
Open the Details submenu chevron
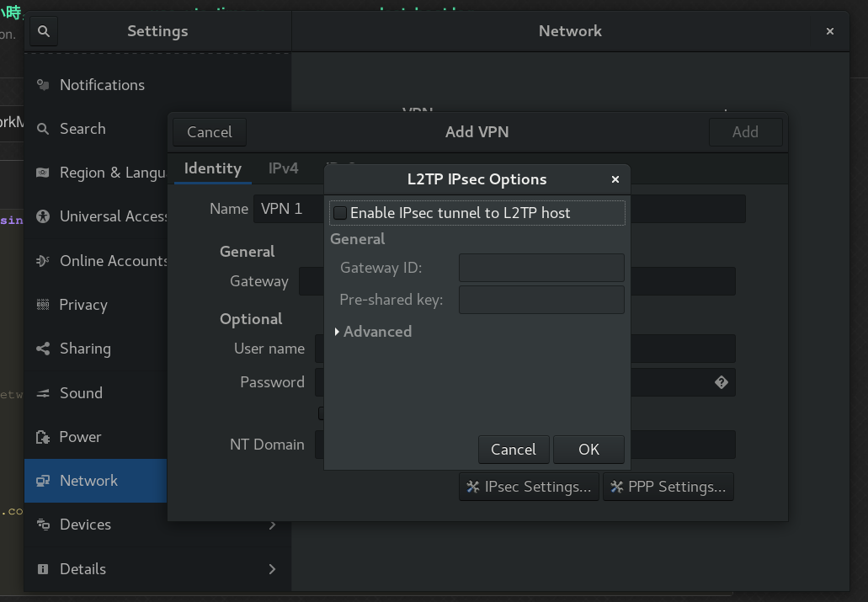pyautogui.click(x=272, y=569)
